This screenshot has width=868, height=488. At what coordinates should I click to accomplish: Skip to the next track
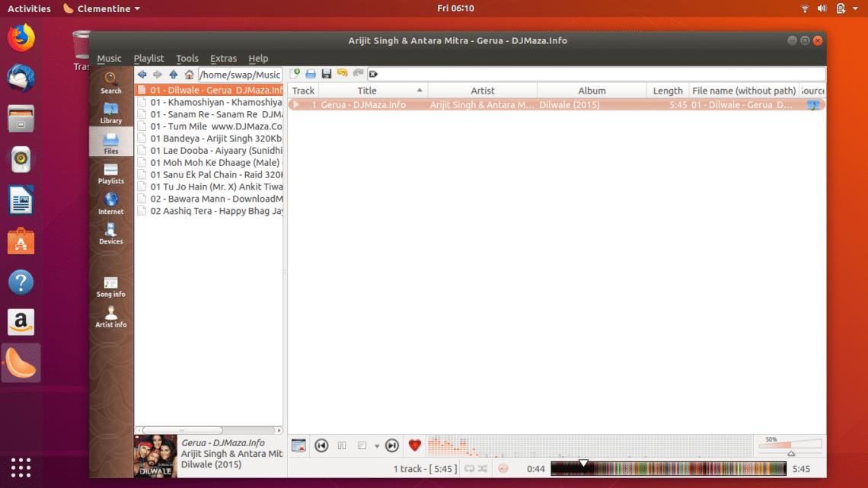(x=392, y=445)
